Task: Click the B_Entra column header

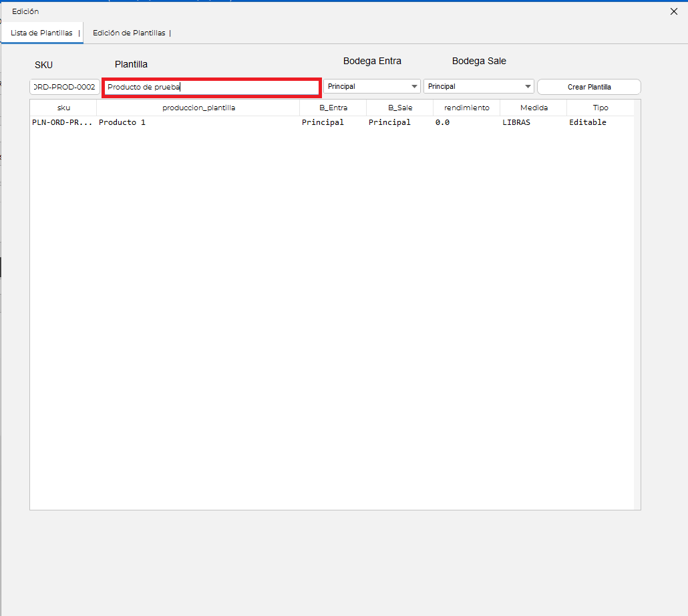Action: [x=333, y=108]
